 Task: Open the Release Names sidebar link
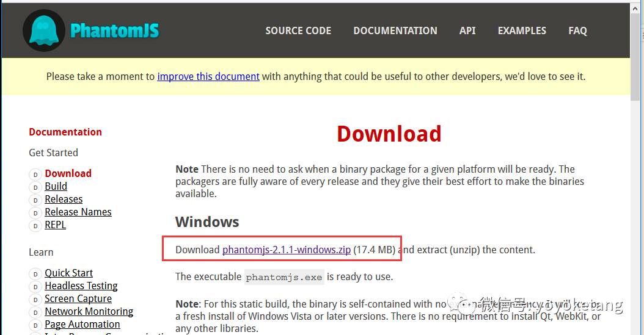[78, 212]
